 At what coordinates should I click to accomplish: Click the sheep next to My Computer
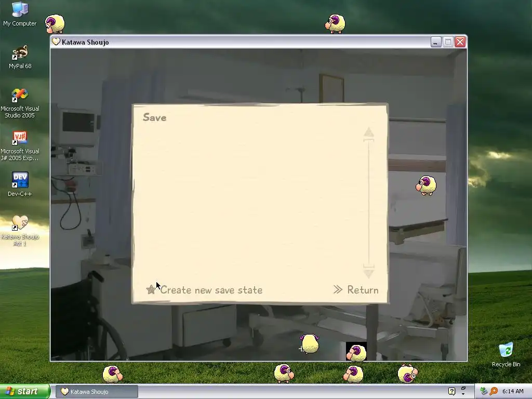55,24
